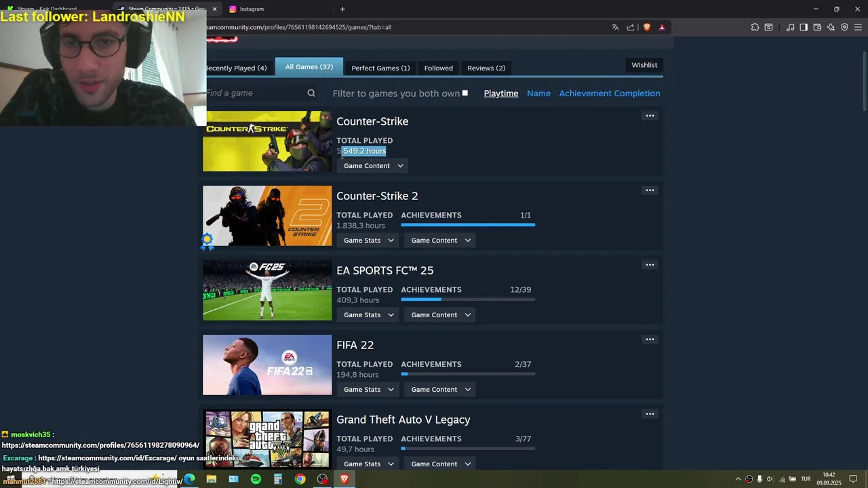Click FIFA 22 achievements progress bar
Screen dimensions: 868x488
coord(468,374)
